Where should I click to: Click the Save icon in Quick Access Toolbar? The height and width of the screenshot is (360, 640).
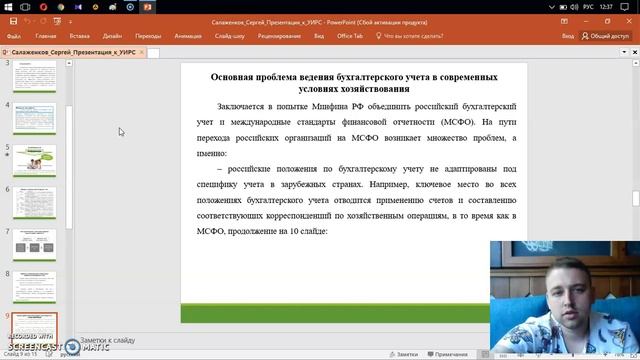pyautogui.click(x=13, y=21)
